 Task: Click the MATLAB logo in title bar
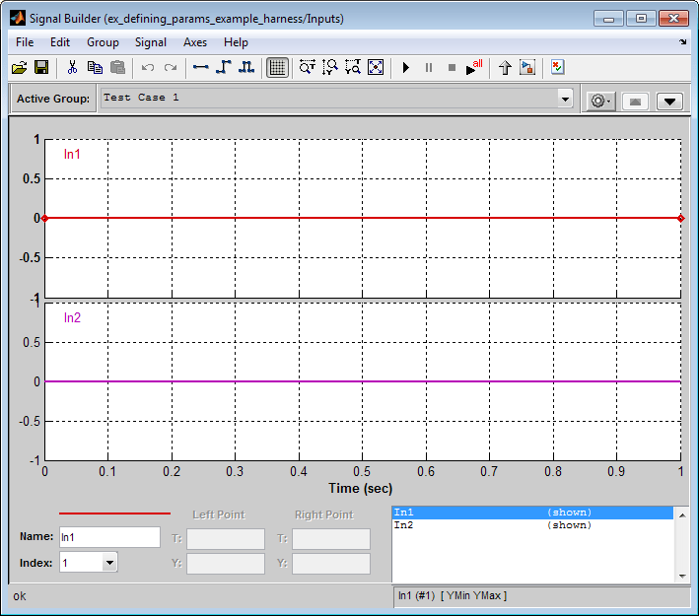click(18, 19)
